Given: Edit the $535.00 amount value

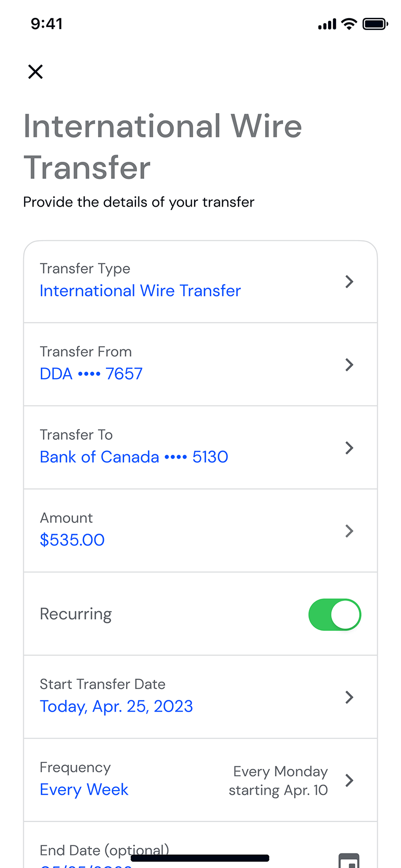Looking at the screenshot, I should (x=72, y=540).
